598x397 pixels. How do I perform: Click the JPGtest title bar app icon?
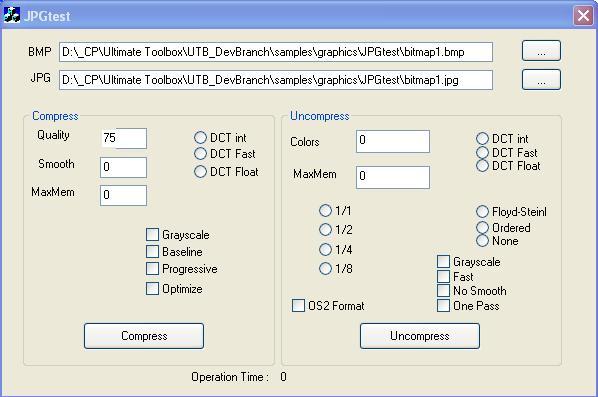click(11, 15)
